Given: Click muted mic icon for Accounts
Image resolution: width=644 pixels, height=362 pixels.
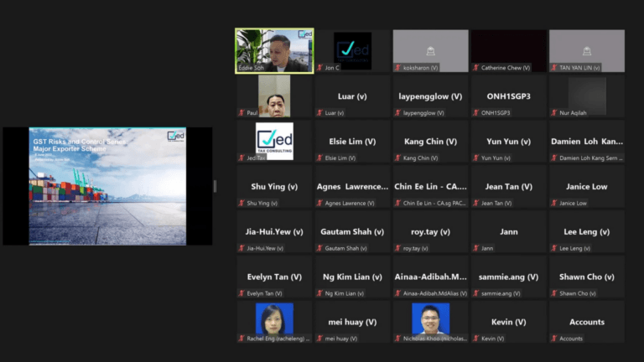Looking at the screenshot, I should [x=554, y=339].
